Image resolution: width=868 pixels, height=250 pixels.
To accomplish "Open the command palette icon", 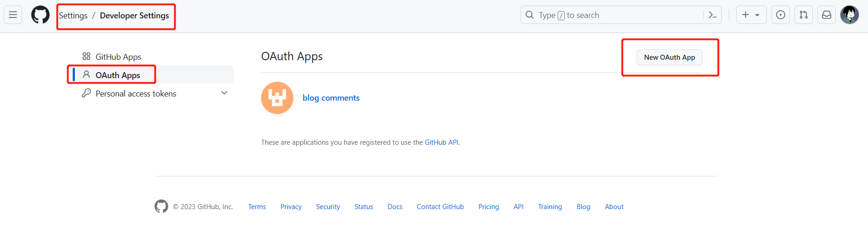I will [x=713, y=15].
